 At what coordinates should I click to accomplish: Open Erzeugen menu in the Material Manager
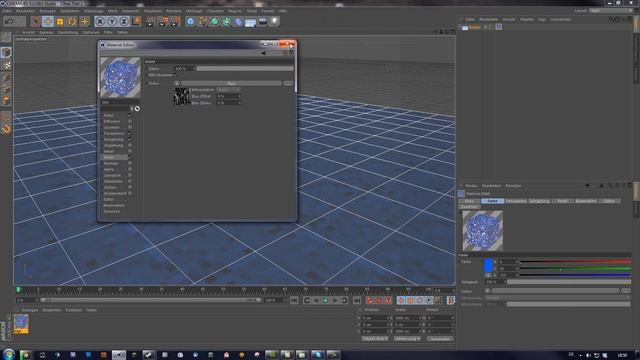point(29,310)
